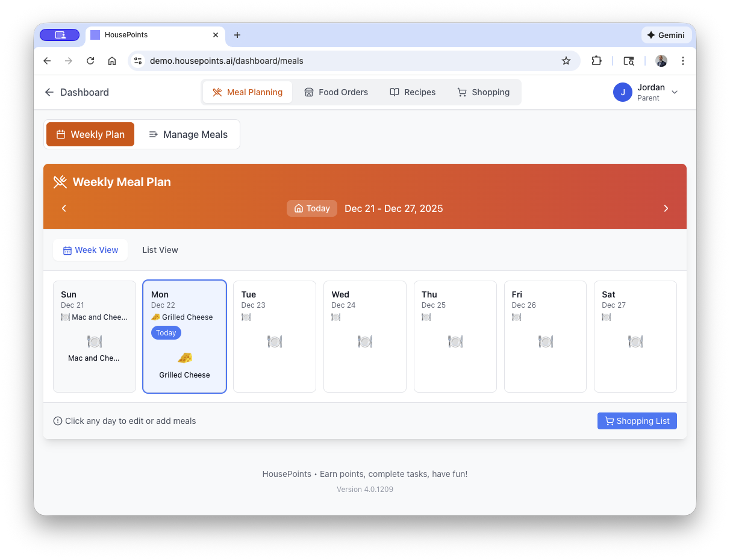The width and height of the screenshot is (730, 560).
Task: Open a new browser tab
Action: 237,35
